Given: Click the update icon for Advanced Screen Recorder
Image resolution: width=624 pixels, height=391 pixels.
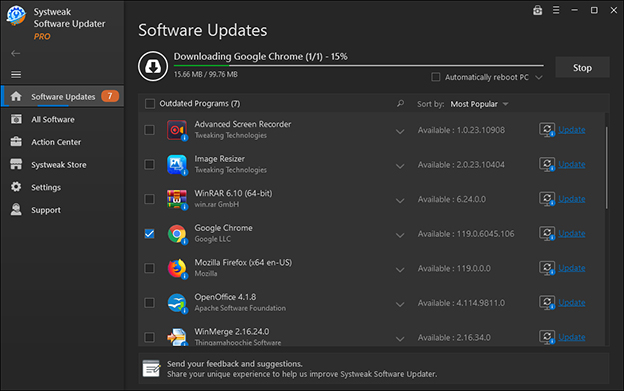Looking at the screenshot, I should coord(547,130).
